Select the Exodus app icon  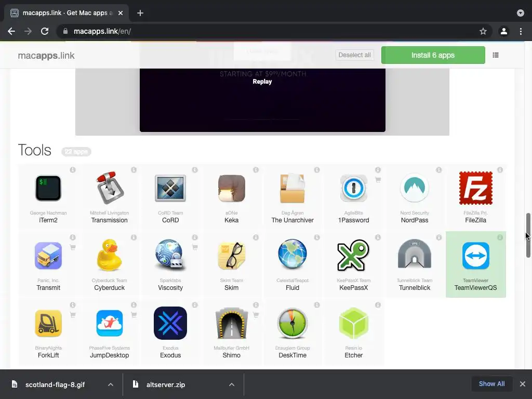tap(170, 323)
